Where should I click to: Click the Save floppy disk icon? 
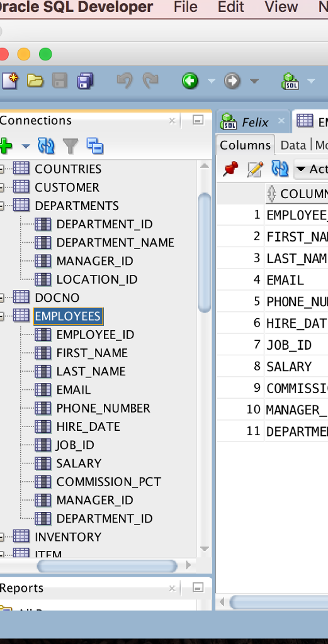60,81
